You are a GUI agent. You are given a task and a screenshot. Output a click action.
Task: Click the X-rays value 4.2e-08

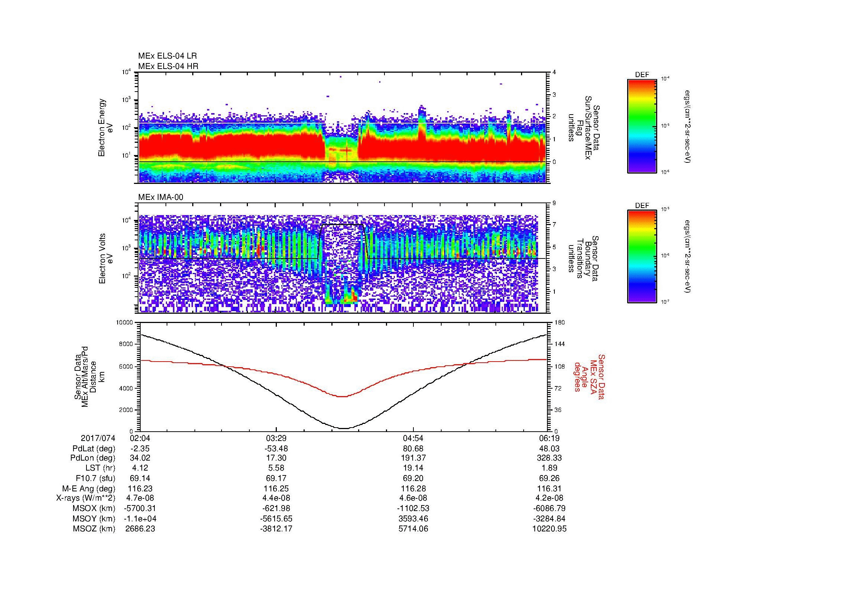click(550, 498)
